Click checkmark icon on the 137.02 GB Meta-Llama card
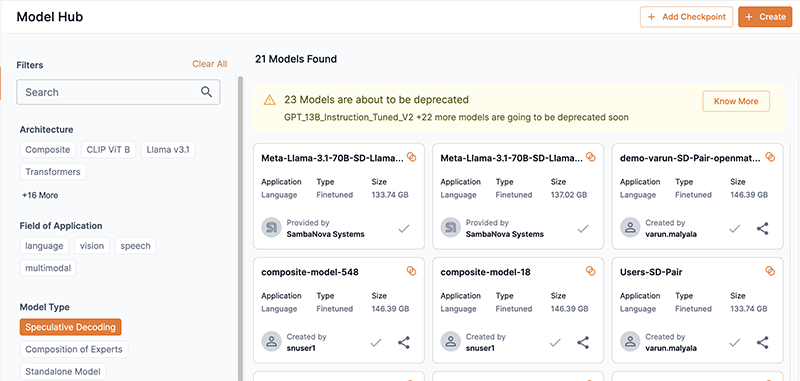Viewport: 800px width, 381px height. coord(583,229)
